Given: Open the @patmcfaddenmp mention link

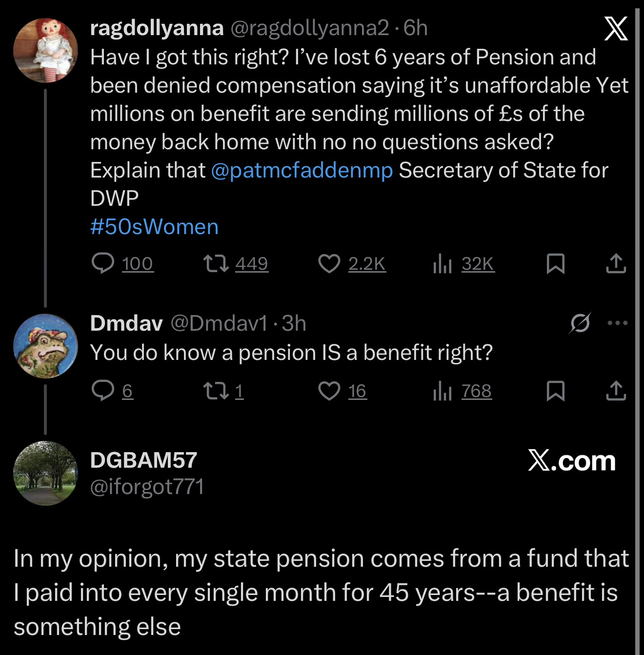Looking at the screenshot, I should point(302,170).
